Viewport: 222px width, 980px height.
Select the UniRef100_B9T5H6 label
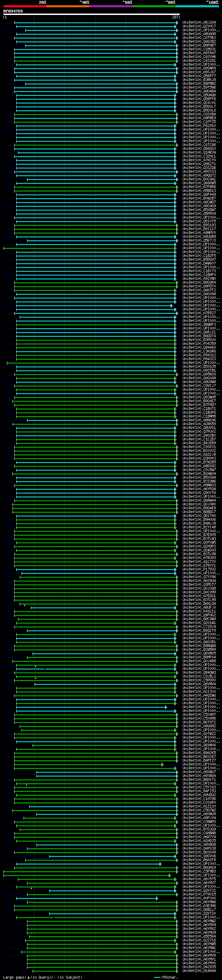pos(199,87)
